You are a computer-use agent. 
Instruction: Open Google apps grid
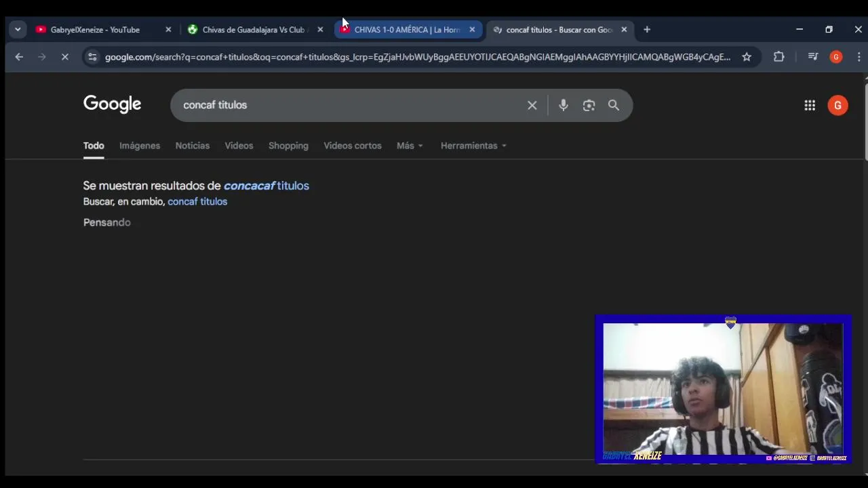(x=810, y=105)
